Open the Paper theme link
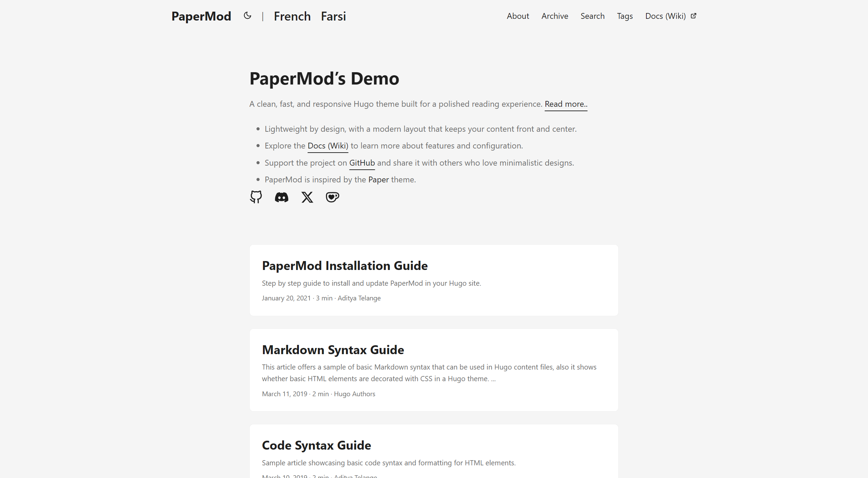This screenshot has width=868, height=478. point(379,180)
